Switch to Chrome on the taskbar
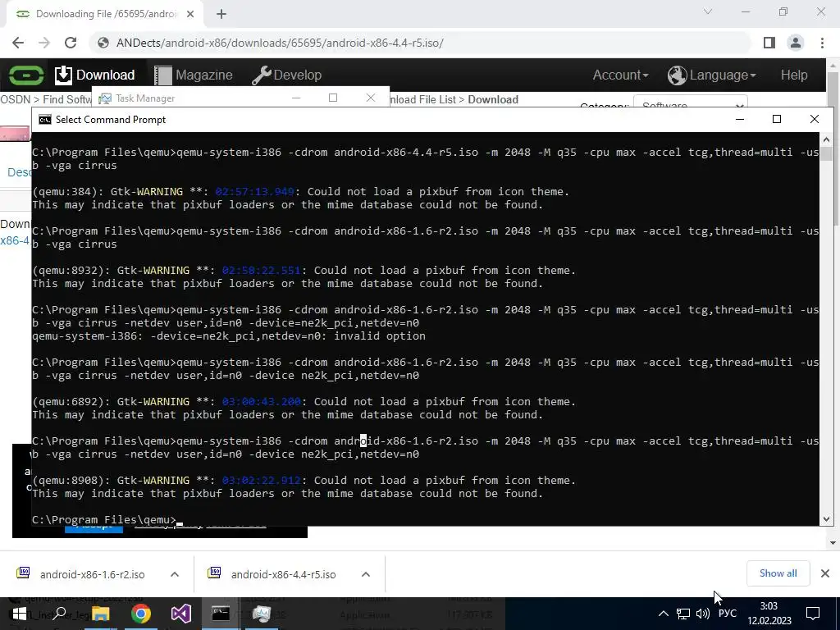Viewport: 840px width, 630px height. [x=141, y=614]
